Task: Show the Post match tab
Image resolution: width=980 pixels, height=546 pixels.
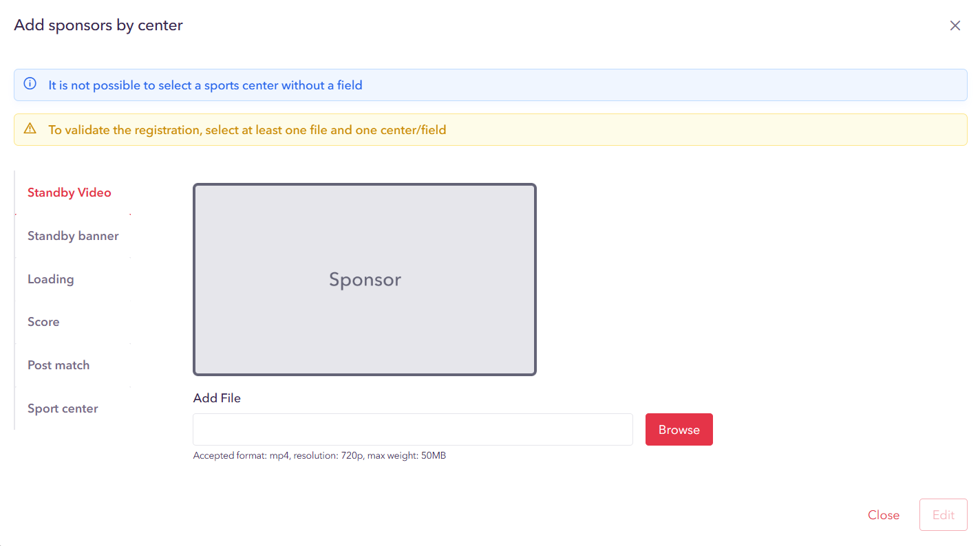Action: [x=58, y=365]
